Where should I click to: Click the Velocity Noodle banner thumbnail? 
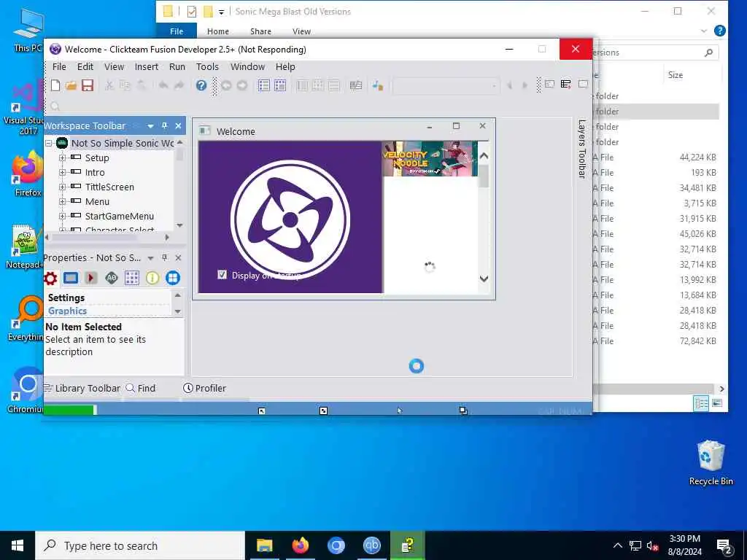430,158
